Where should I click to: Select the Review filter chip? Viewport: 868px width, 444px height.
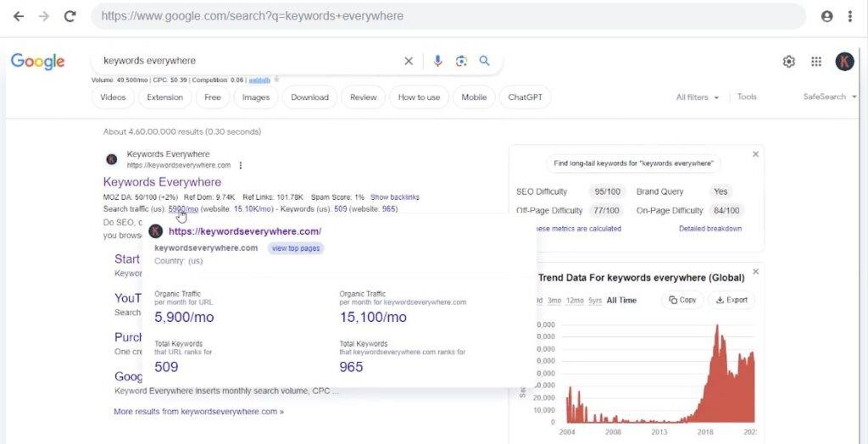point(363,97)
